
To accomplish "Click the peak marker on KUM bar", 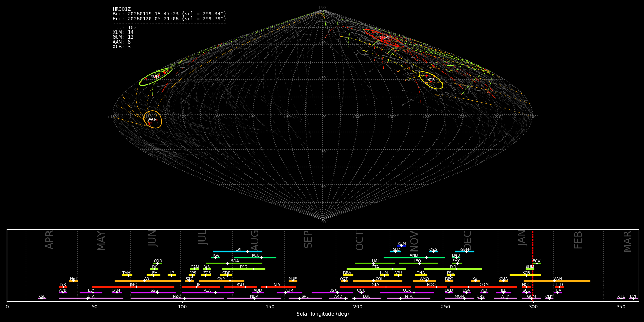I will pos(401,246).
